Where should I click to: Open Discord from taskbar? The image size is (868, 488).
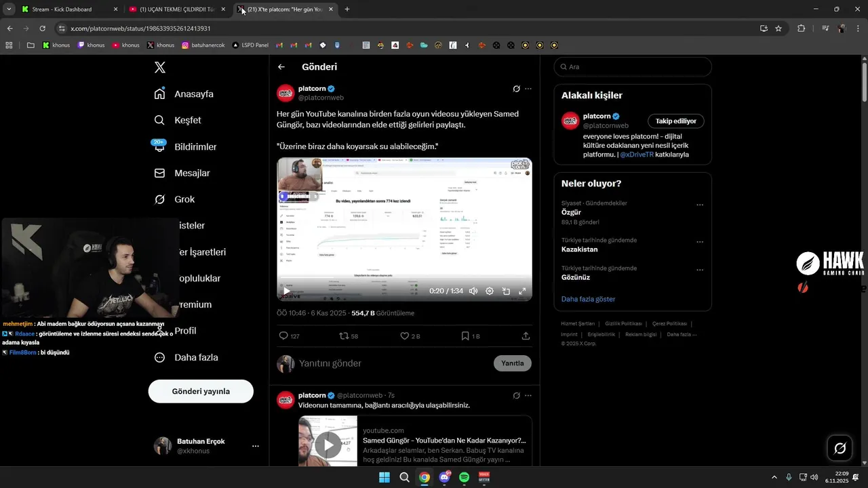tap(444, 477)
